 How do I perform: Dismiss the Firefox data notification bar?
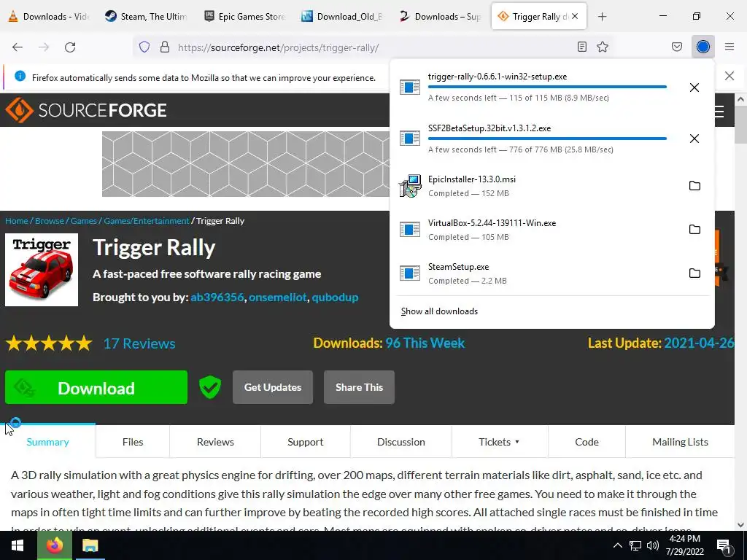coord(729,76)
